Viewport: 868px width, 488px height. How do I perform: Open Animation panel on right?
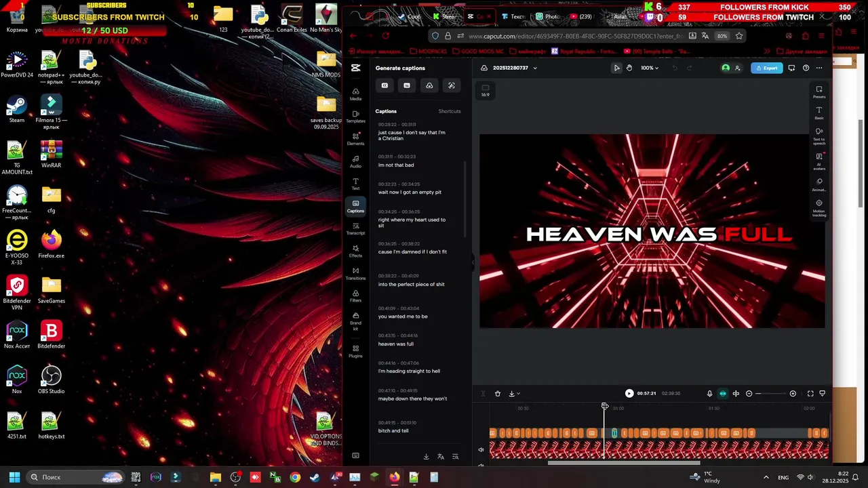pyautogui.click(x=819, y=184)
